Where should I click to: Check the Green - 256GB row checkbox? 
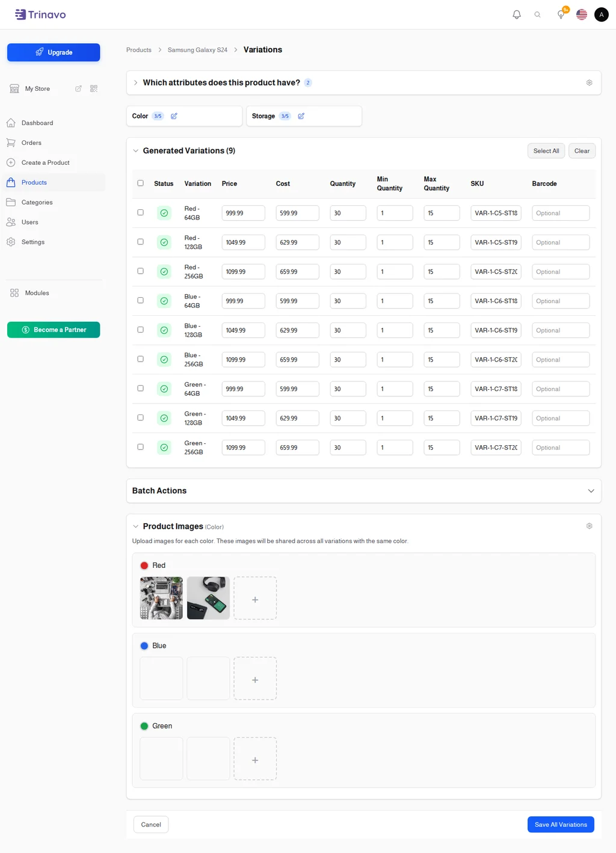pyautogui.click(x=140, y=447)
